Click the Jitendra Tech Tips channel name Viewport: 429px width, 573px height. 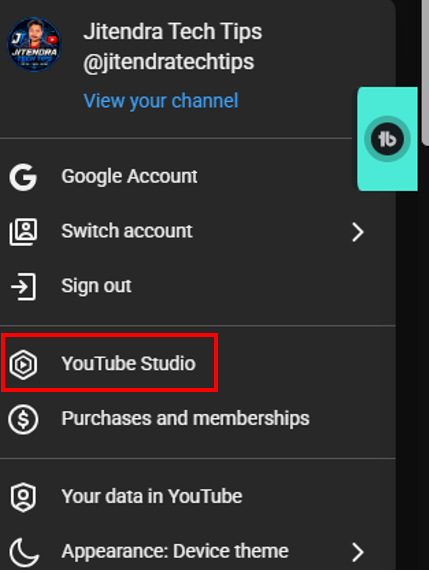pos(172,31)
